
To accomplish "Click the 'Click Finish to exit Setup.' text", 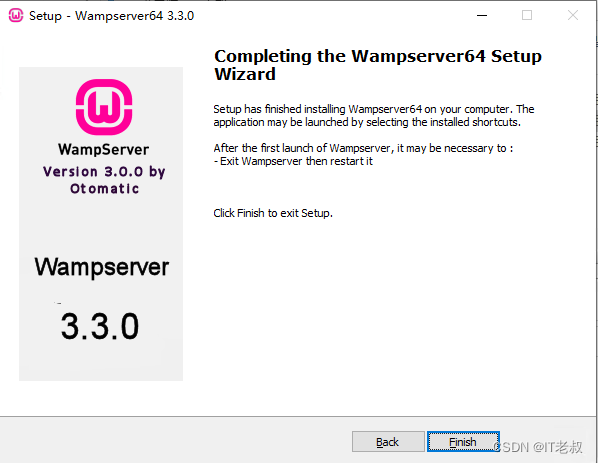I will click(273, 213).
